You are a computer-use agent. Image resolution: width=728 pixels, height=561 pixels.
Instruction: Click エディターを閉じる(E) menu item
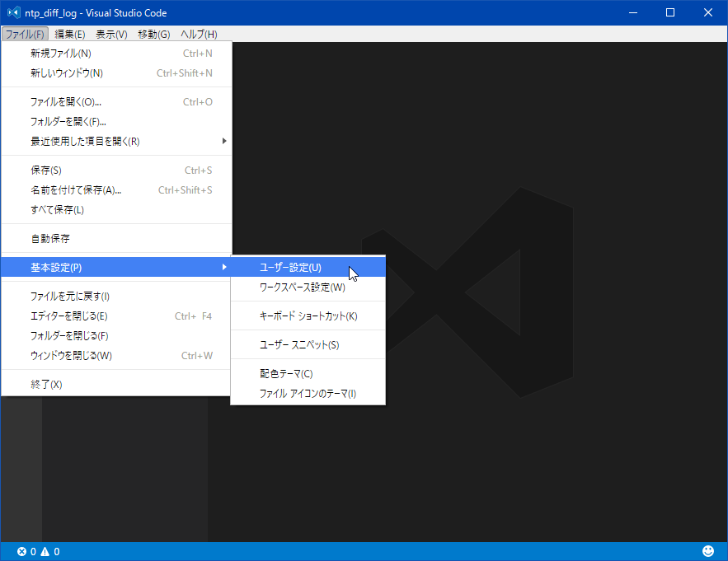(116, 316)
